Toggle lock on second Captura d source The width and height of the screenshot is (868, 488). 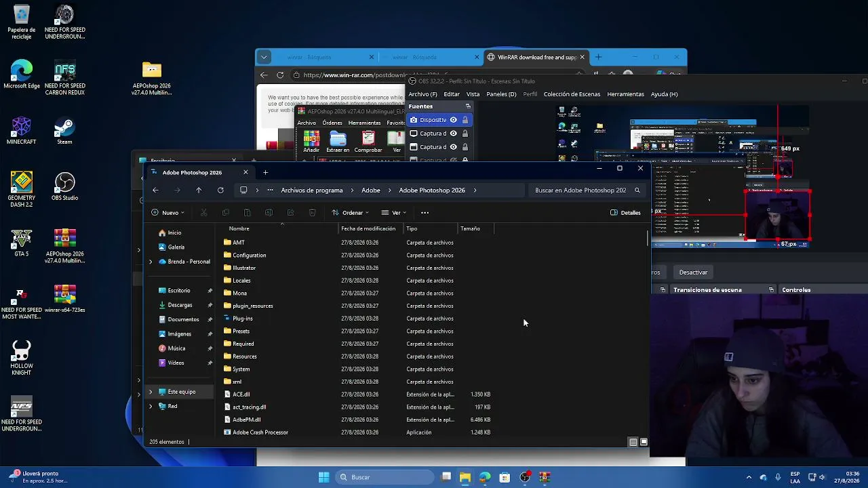pos(465,147)
